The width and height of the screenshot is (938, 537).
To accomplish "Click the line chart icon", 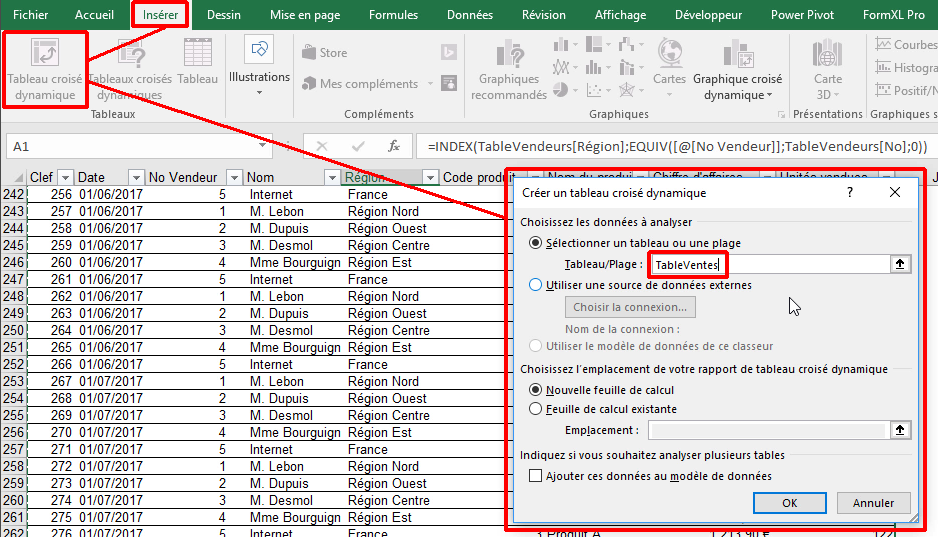I will (x=561, y=67).
